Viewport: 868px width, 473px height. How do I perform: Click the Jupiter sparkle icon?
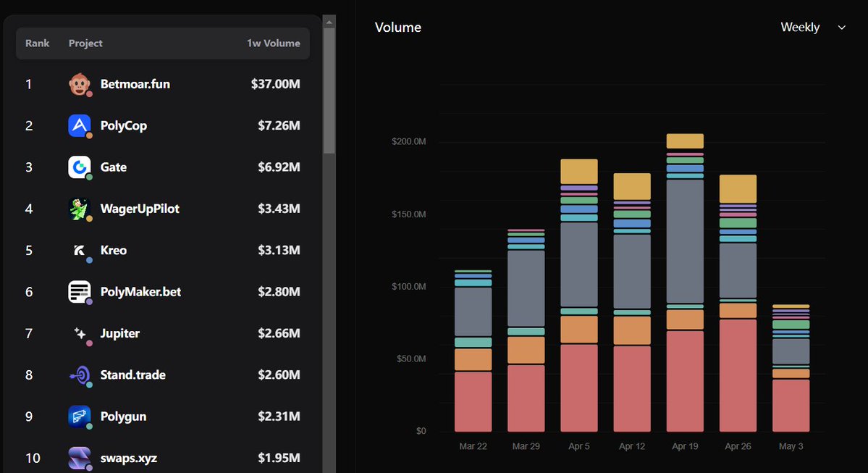point(79,333)
